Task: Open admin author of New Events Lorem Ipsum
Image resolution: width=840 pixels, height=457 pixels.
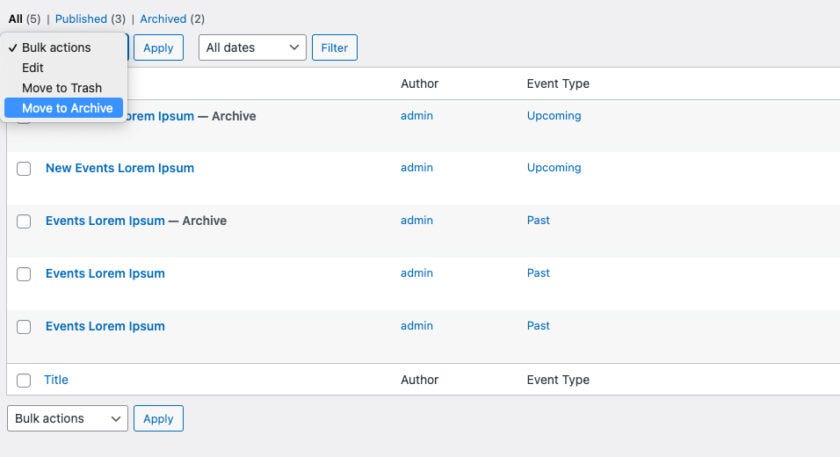Action: (x=416, y=168)
